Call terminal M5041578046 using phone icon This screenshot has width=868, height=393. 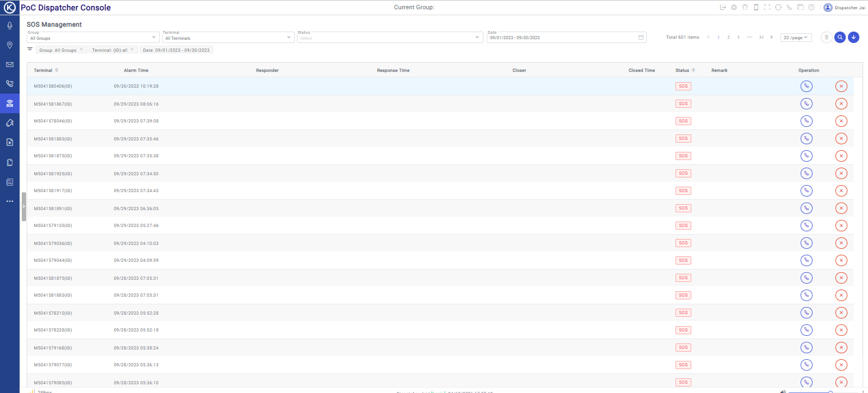(807, 121)
